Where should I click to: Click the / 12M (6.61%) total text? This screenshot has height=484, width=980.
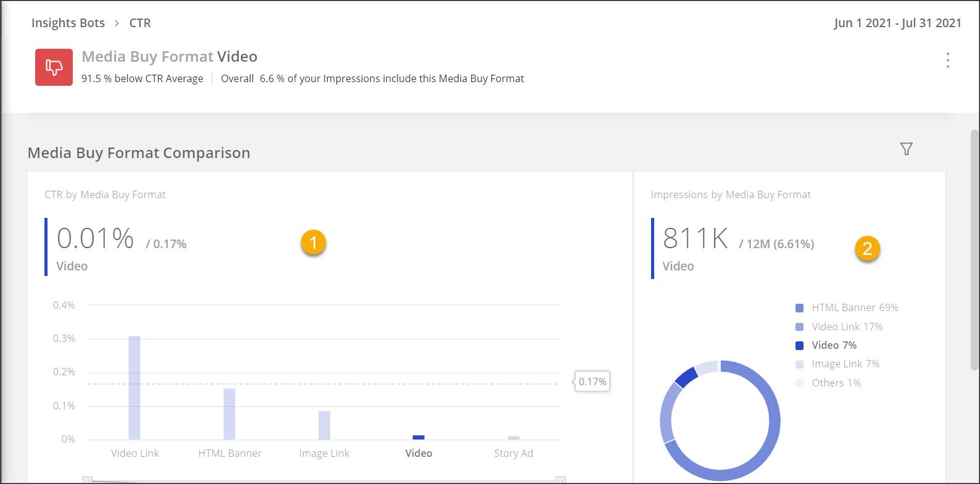776,244
